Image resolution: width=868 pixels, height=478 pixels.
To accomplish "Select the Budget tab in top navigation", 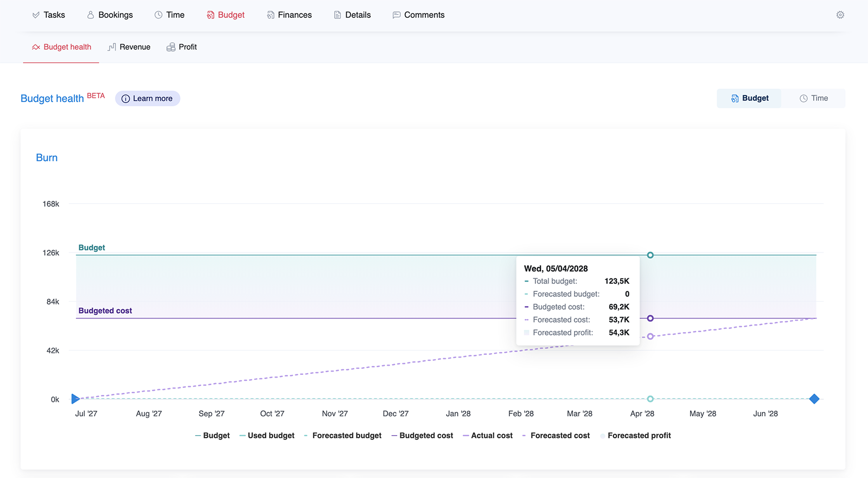I will pos(226,15).
